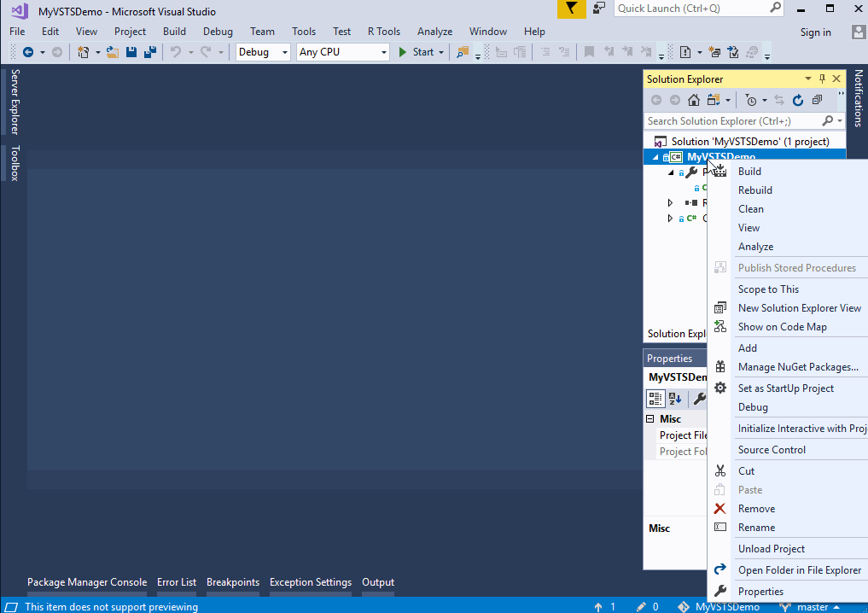Open the Output tab
This screenshot has height=613, width=868.
[378, 582]
